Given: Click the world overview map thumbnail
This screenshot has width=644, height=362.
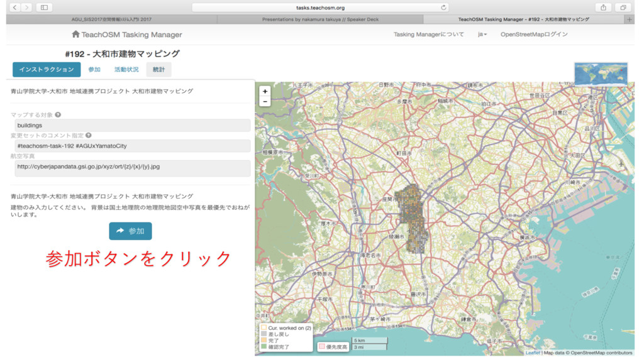Looking at the screenshot, I should click(x=601, y=74).
